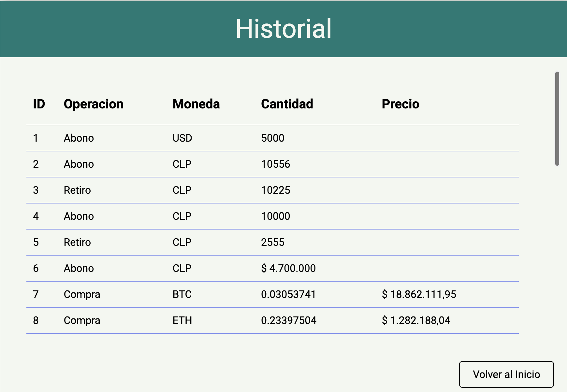Image resolution: width=567 pixels, height=392 pixels.
Task: Click the quantity 0.03053741 cell
Action: tap(288, 294)
